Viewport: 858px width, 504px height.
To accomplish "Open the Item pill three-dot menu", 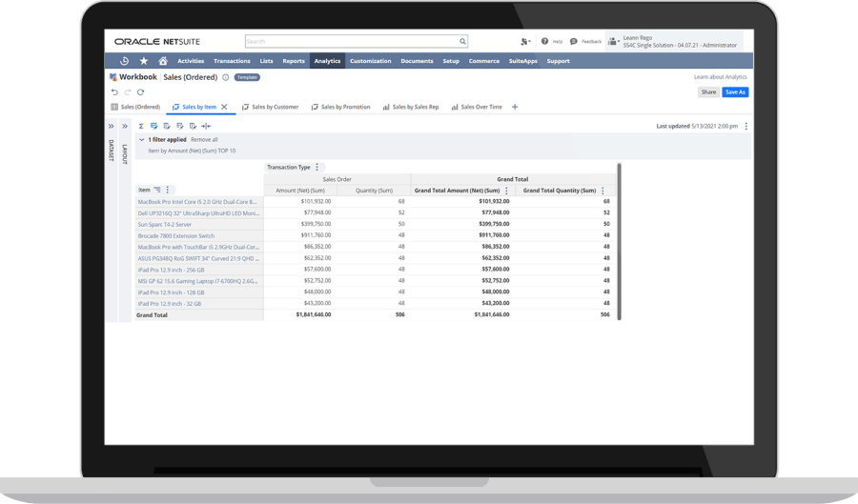I will (x=168, y=190).
